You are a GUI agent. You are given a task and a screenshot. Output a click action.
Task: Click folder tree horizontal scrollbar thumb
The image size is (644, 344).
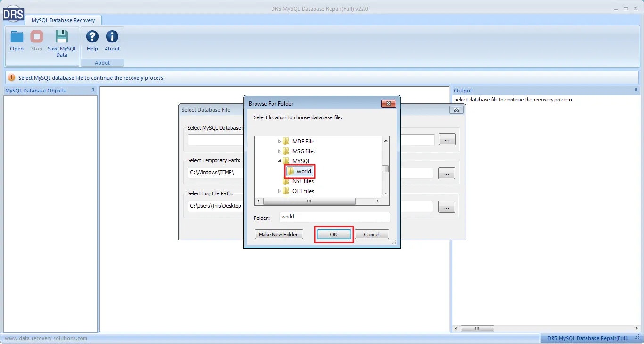309,201
